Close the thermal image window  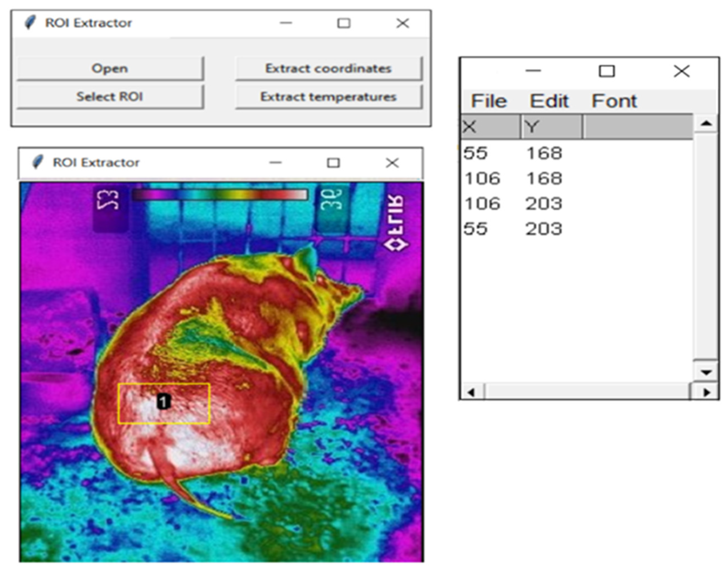(392, 163)
